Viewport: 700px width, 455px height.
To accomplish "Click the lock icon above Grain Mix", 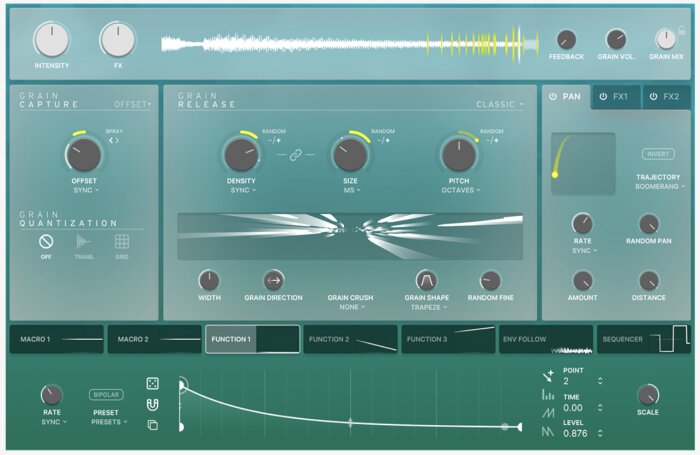I will pyautogui.click(x=681, y=30).
